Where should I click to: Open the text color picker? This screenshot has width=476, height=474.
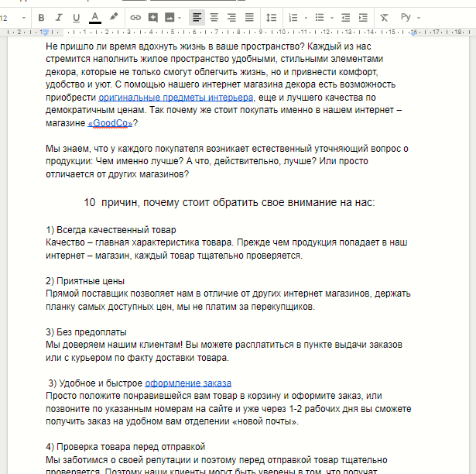[x=95, y=18]
